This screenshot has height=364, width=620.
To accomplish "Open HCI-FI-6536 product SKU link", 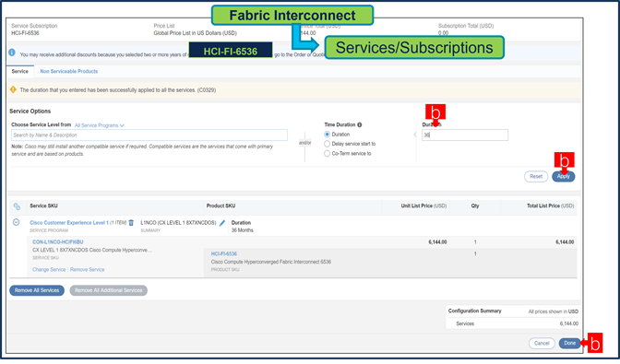I will point(224,253).
